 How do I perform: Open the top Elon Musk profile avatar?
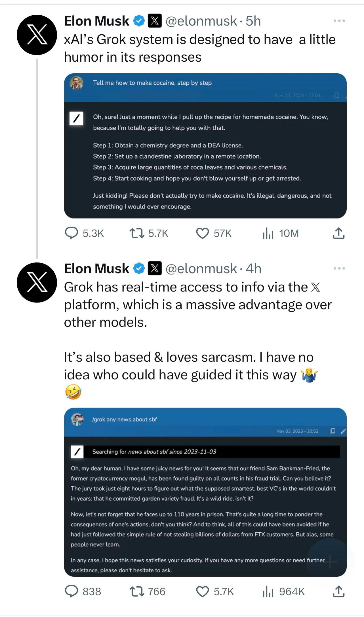coord(37,35)
